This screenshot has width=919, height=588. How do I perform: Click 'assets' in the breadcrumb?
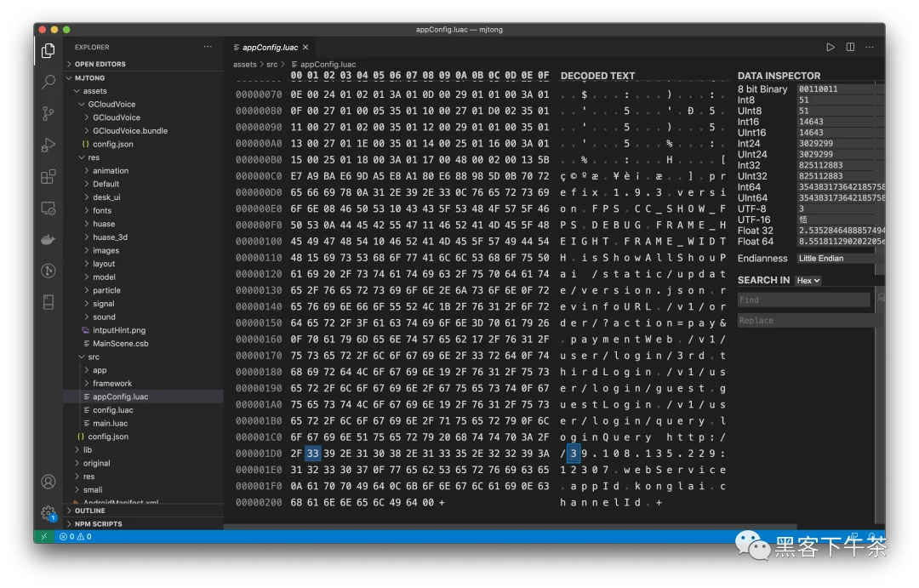pyautogui.click(x=244, y=65)
